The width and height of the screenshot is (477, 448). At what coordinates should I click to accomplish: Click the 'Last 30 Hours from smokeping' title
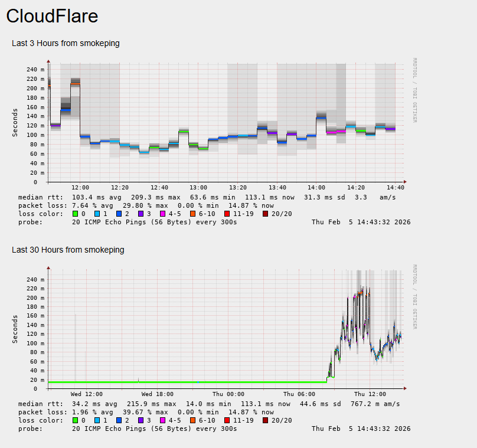tap(68, 250)
